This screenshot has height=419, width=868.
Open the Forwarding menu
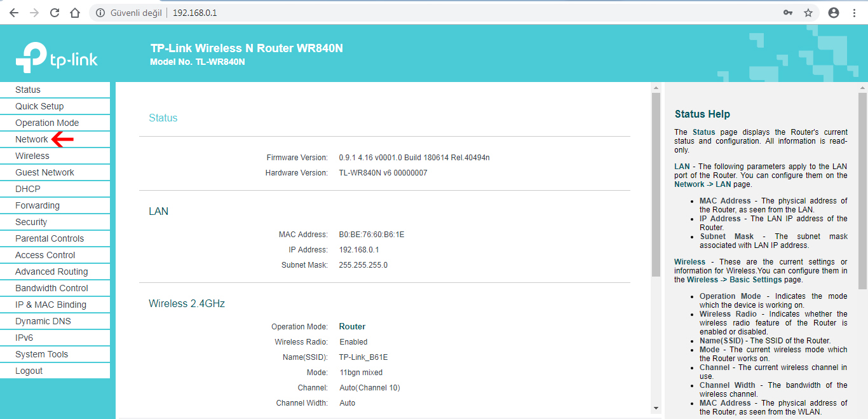[55, 205]
